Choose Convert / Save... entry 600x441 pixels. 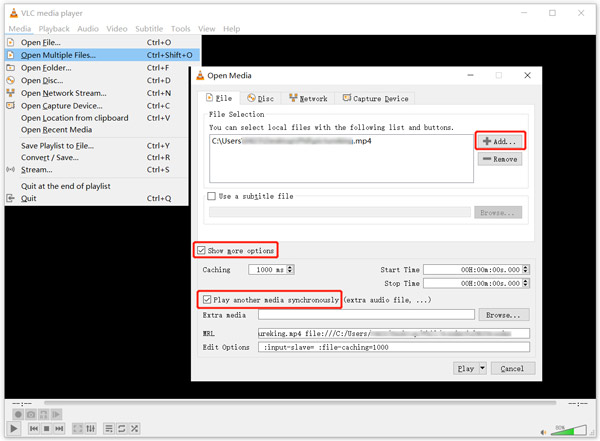click(97, 157)
